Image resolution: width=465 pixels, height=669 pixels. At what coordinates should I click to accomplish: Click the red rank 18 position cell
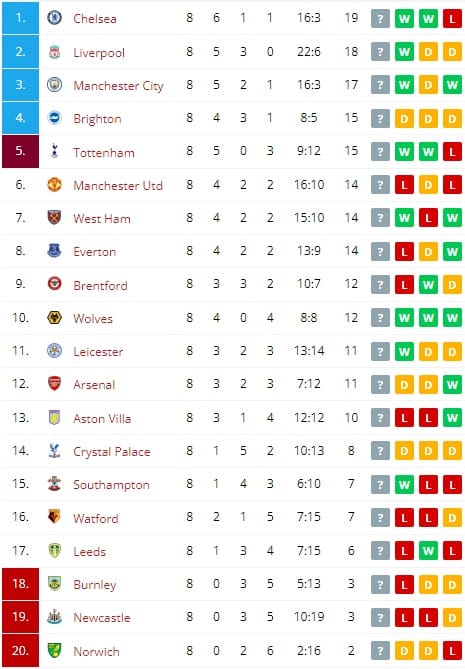tap(20, 584)
